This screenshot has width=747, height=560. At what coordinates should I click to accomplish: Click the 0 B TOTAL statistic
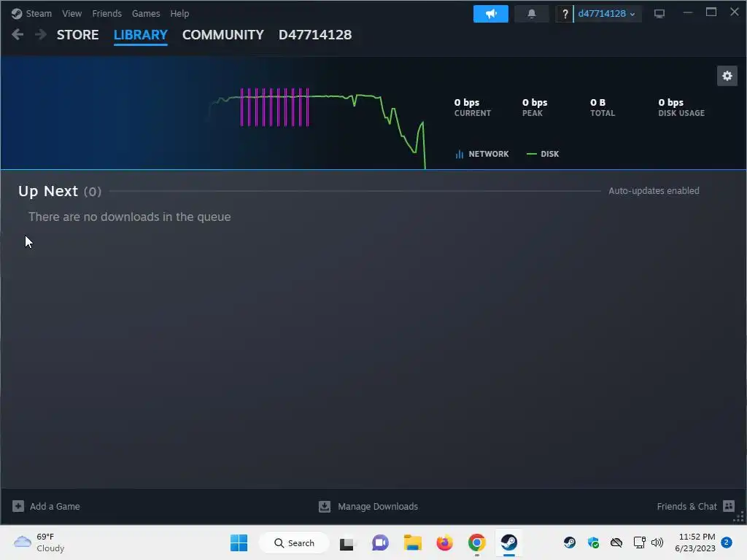tap(602, 107)
